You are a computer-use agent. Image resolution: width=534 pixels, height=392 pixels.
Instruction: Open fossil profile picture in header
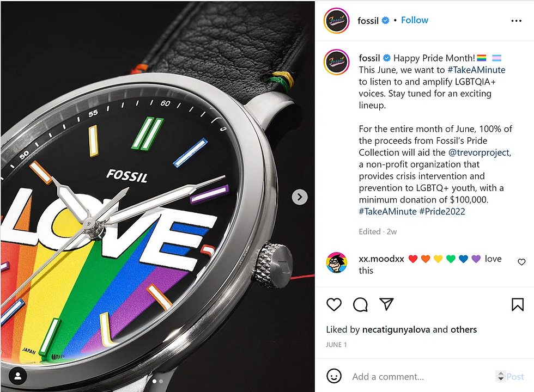(337, 21)
